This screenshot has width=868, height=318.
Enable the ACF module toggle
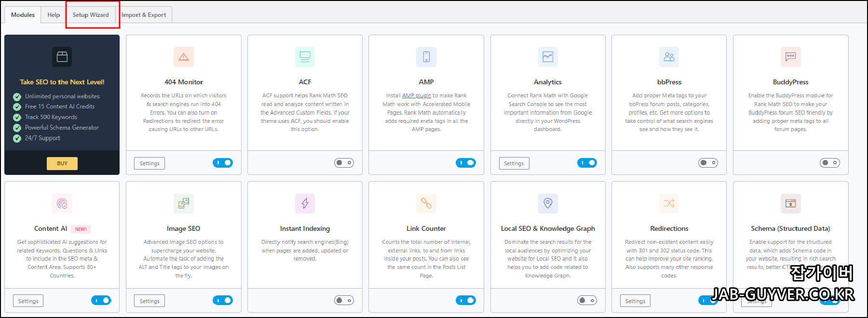[344, 163]
